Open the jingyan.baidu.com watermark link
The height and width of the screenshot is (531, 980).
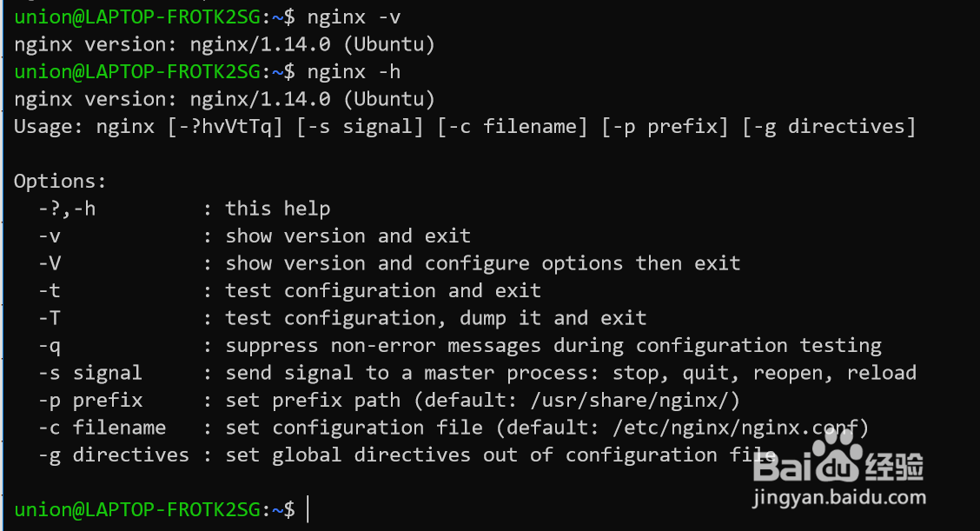click(839, 498)
